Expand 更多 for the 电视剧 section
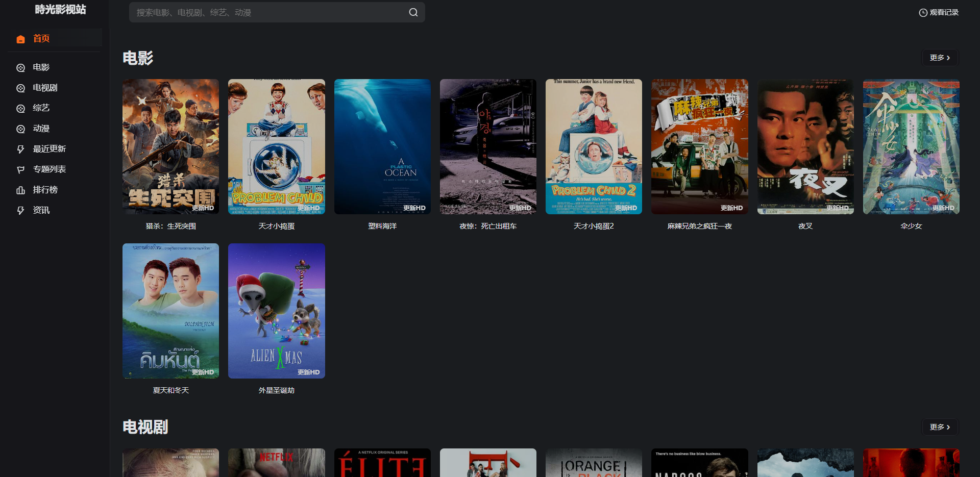The width and height of the screenshot is (980, 477). coord(940,427)
